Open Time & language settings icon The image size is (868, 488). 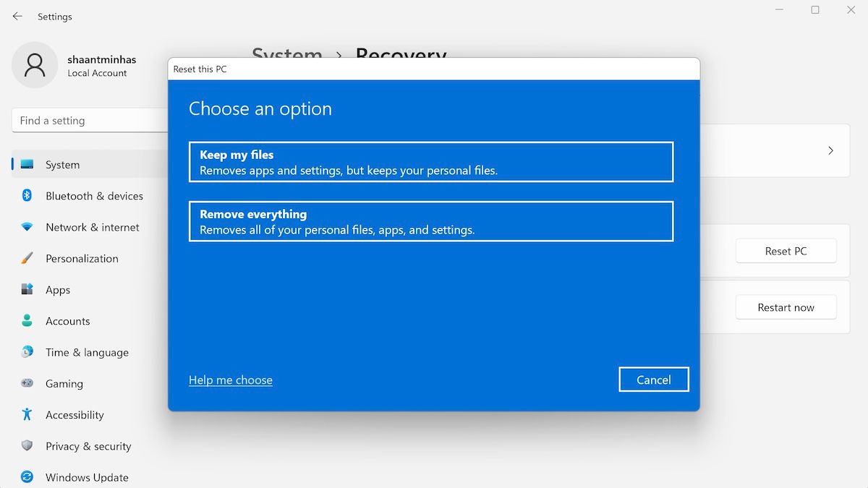27,352
